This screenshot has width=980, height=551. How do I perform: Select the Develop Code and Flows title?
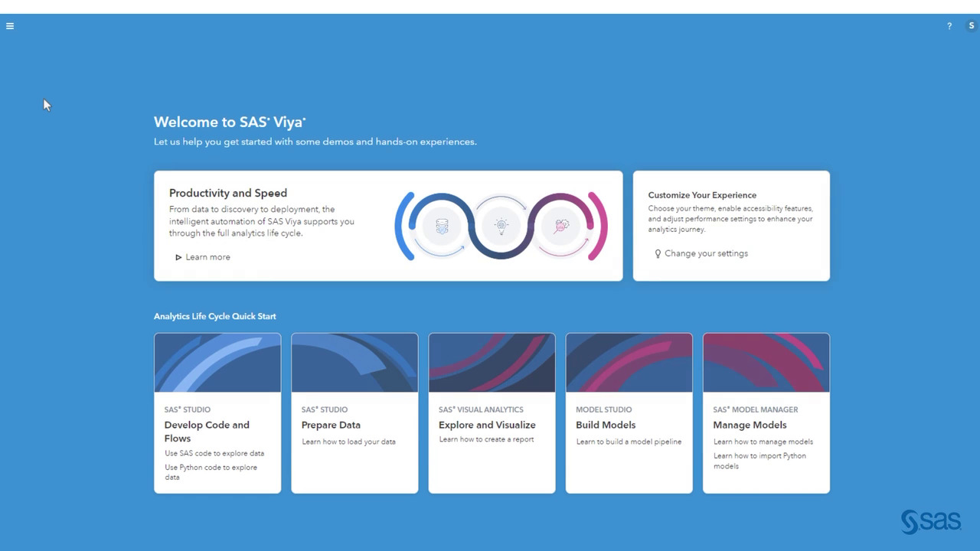point(207,432)
